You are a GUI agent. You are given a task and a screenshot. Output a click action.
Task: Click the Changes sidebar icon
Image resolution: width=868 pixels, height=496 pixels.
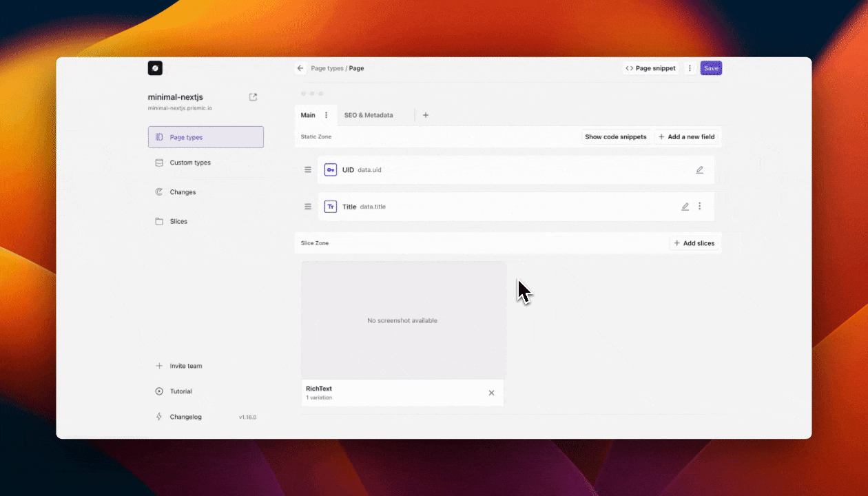[159, 192]
